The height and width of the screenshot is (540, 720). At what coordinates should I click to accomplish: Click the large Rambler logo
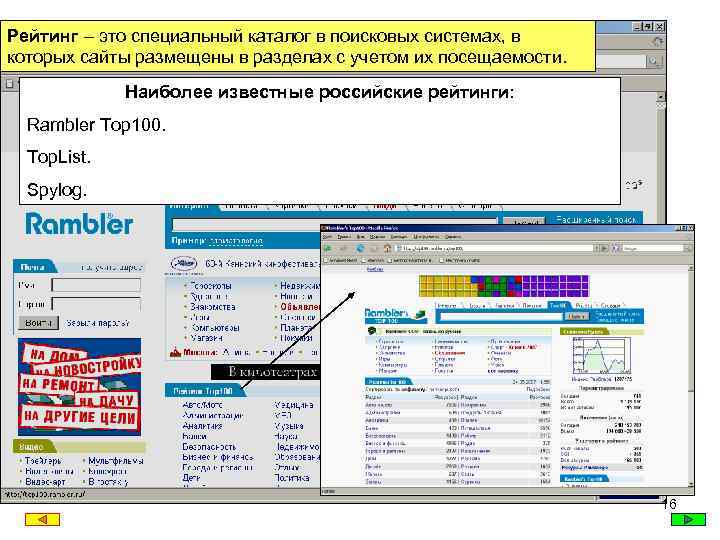(79, 224)
